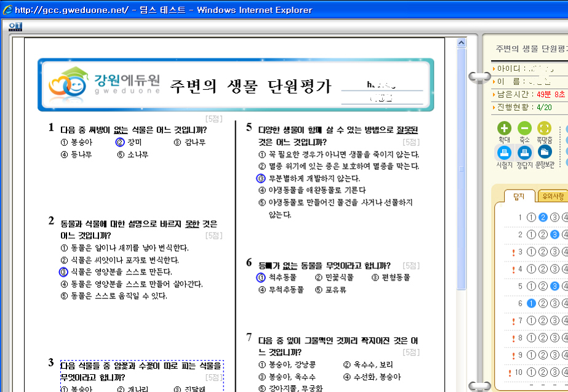This screenshot has height=392, width=568.
Task: Mark answer 1 for question 8 on answer sheet
Action: click(x=531, y=338)
